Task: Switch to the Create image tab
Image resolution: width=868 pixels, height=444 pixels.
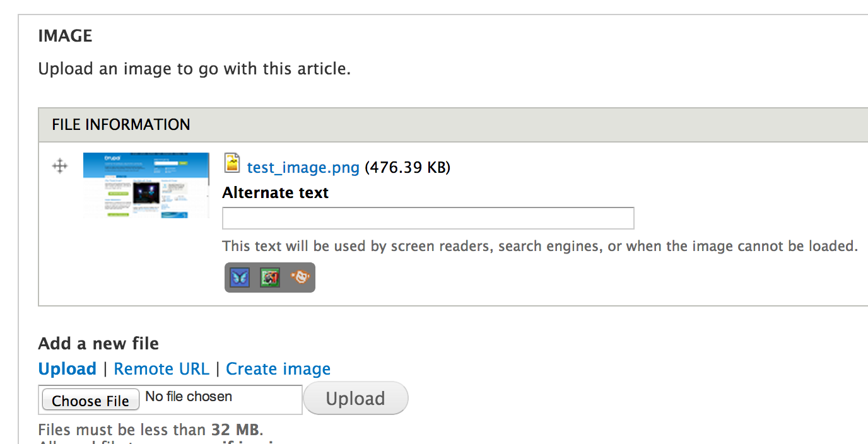Action: (x=278, y=369)
